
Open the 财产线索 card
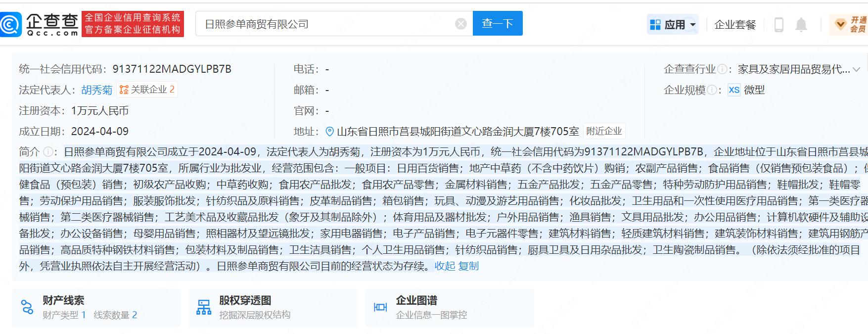click(96, 307)
